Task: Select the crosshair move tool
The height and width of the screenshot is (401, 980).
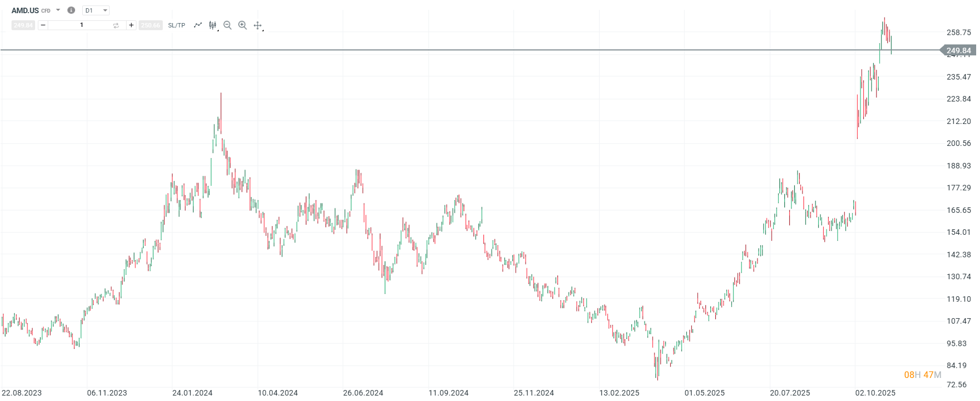Action: pyautogui.click(x=258, y=25)
